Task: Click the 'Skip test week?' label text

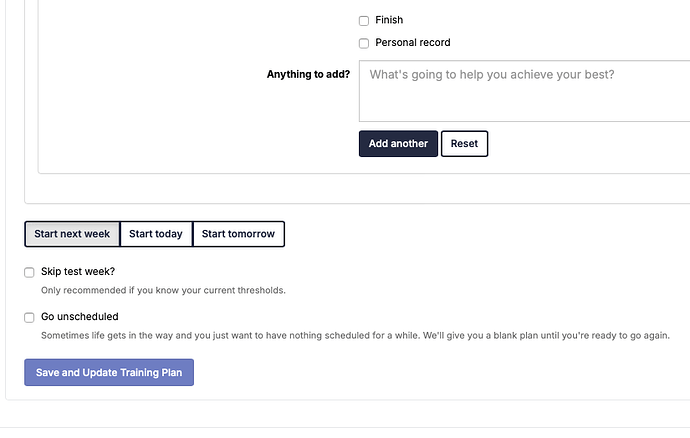Action: pyautogui.click(x=78, y=272)
